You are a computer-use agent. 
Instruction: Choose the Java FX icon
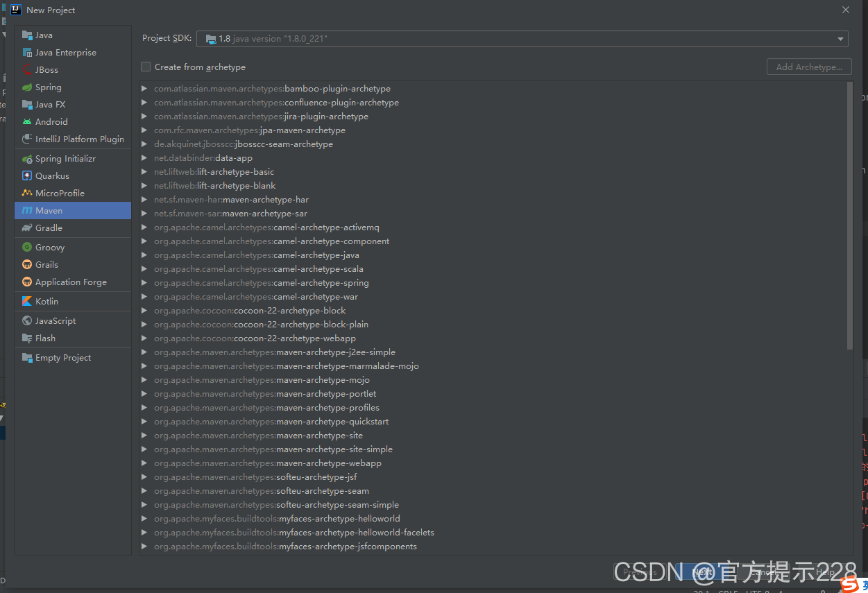[27, 105]
